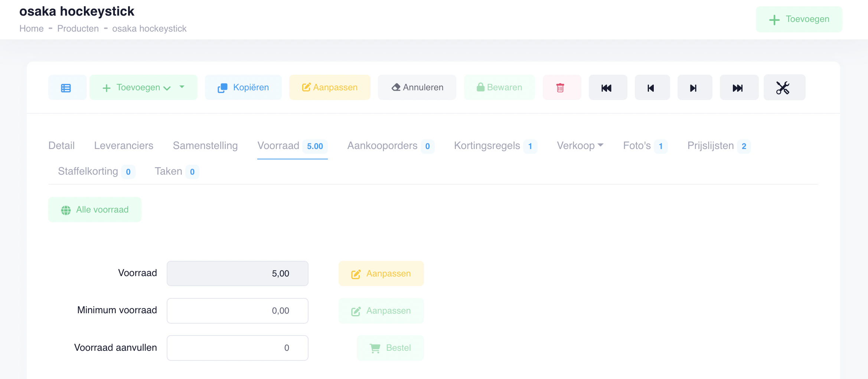Expand the Verkoop dropdown tab

tap(580, 146)
